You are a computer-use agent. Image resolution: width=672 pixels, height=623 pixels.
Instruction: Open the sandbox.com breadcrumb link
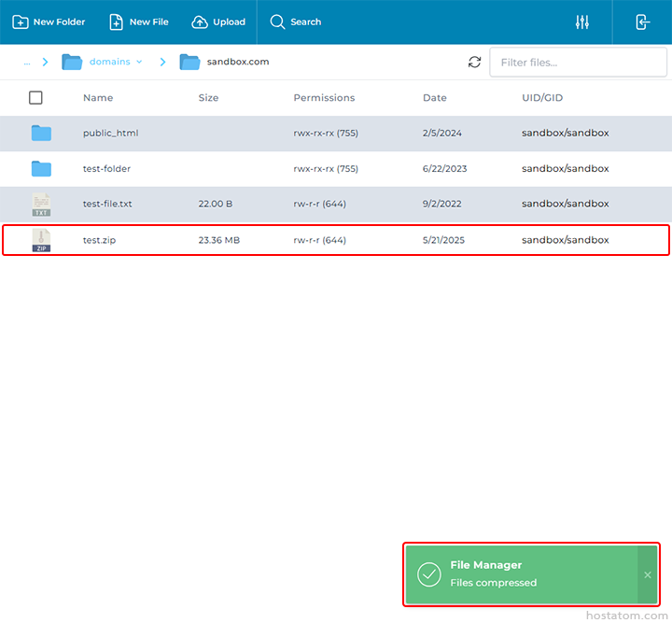(x=237, y=63)
